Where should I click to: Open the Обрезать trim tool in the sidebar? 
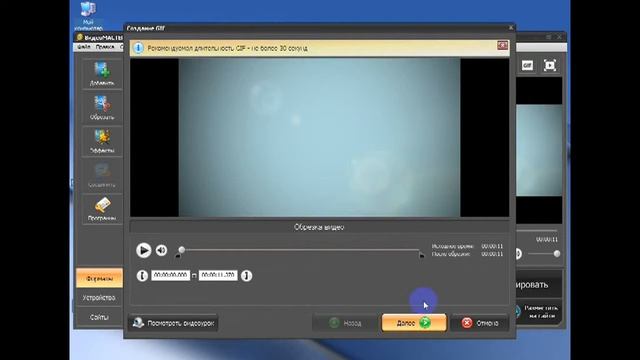(102, 108)
